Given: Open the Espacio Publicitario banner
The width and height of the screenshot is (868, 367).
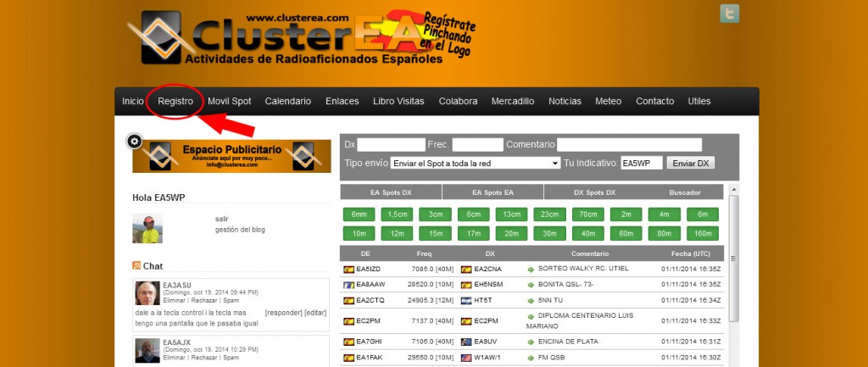Looking at the screenshot, I should [231, 156].
